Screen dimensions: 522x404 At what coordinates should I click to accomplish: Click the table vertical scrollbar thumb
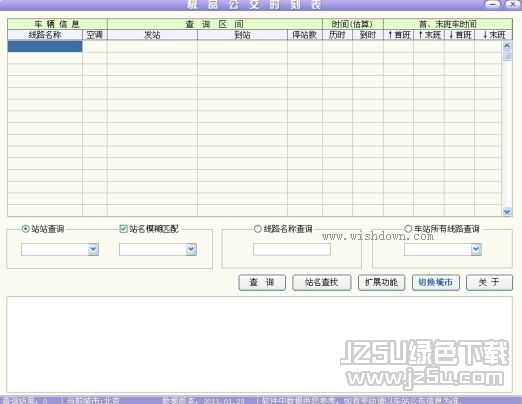[x=507, y=55]
